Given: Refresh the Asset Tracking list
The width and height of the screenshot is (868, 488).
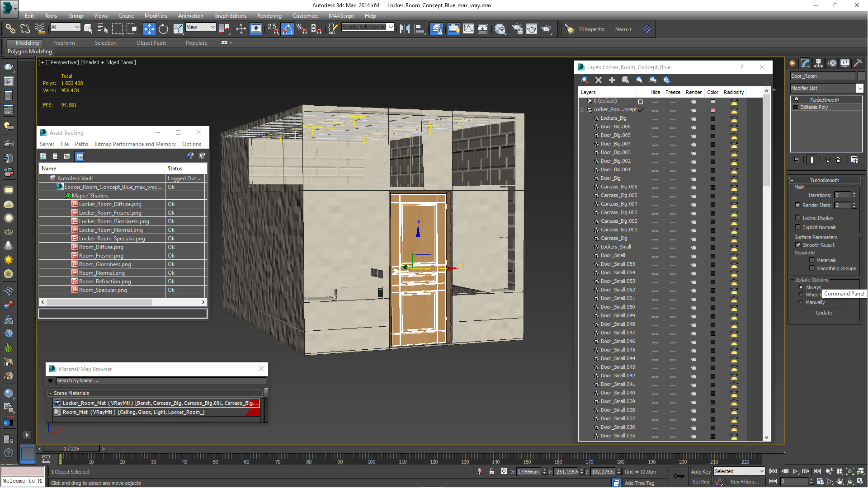Looking at the screenshot, I should pos(43,156).
